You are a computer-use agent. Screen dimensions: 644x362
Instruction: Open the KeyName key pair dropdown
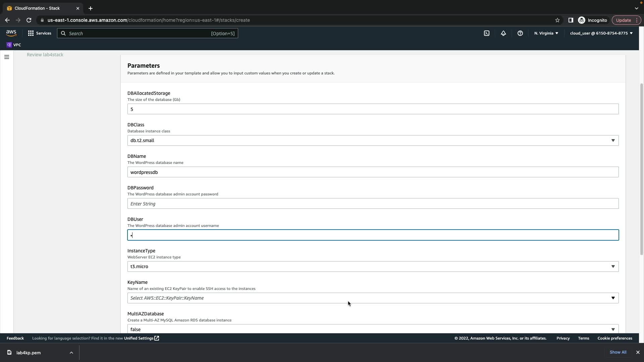point(373,298)
